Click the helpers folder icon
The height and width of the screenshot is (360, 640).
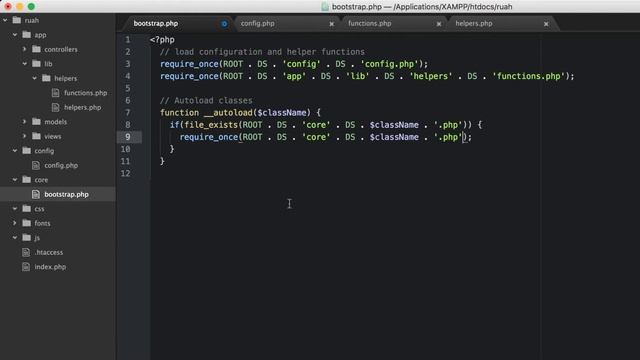coord(46,78)
